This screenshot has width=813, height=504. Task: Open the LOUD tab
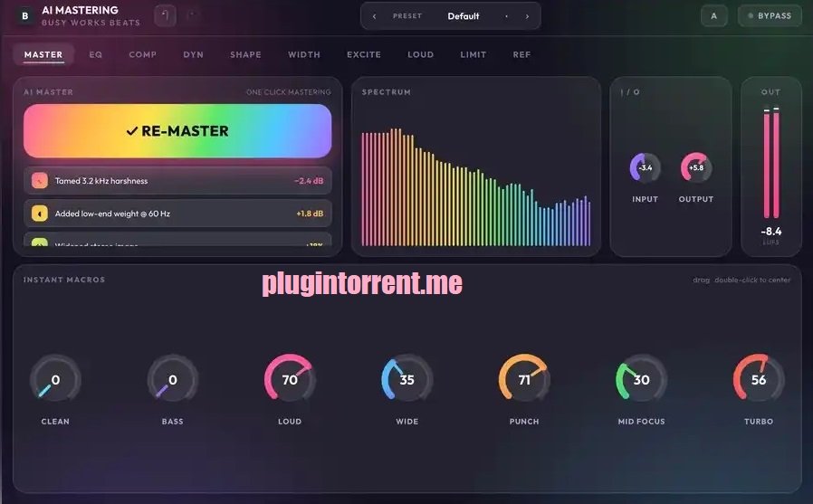[420, 54]
